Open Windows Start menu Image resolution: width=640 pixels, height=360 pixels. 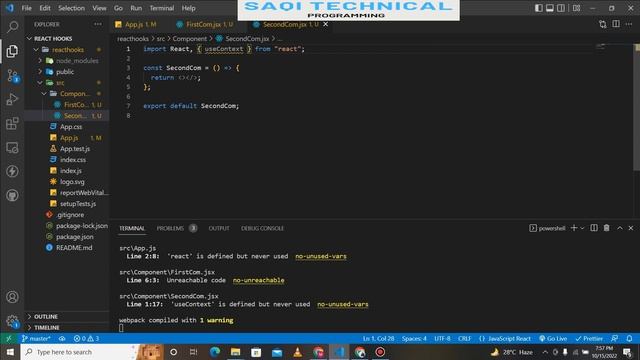(x=10, y=352)
